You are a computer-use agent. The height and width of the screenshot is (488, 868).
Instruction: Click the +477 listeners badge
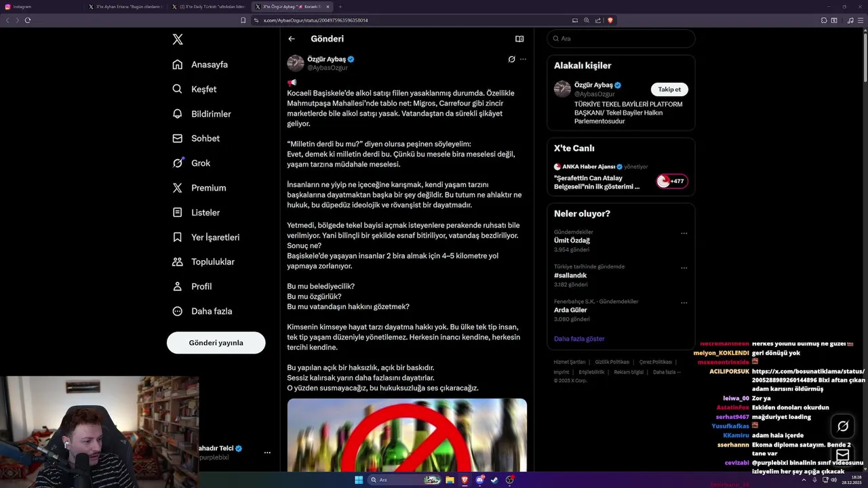672,181
